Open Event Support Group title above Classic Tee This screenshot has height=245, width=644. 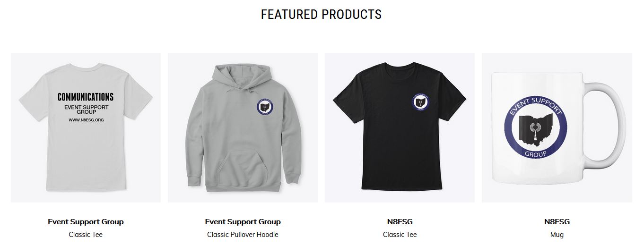86,221
